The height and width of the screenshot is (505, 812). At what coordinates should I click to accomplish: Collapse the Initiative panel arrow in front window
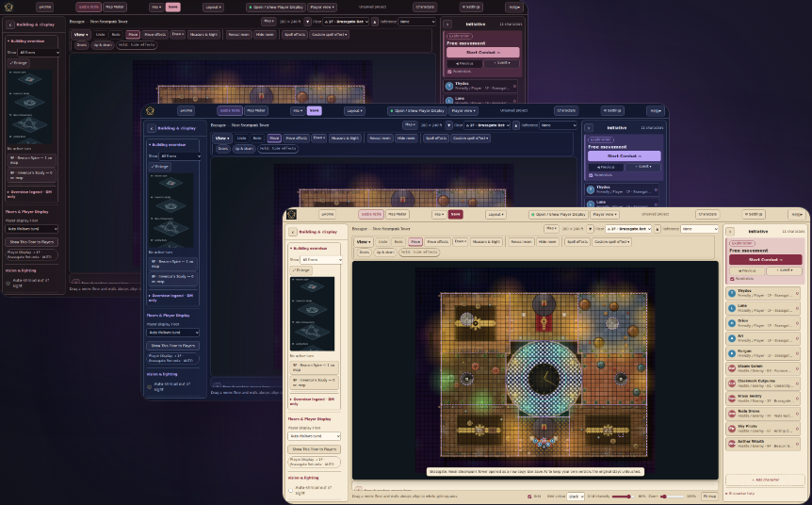730,232
